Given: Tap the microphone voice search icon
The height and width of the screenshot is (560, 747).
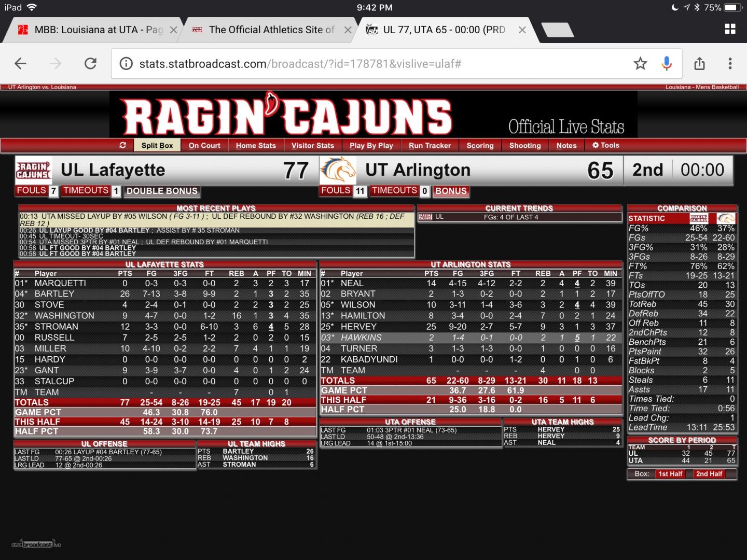Looking at the screenshot, I should coord(667,64).
